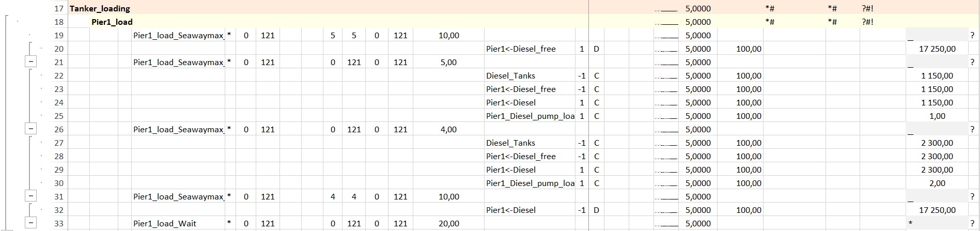
Task: Select the row 17 header
Action: click(59, 9)
